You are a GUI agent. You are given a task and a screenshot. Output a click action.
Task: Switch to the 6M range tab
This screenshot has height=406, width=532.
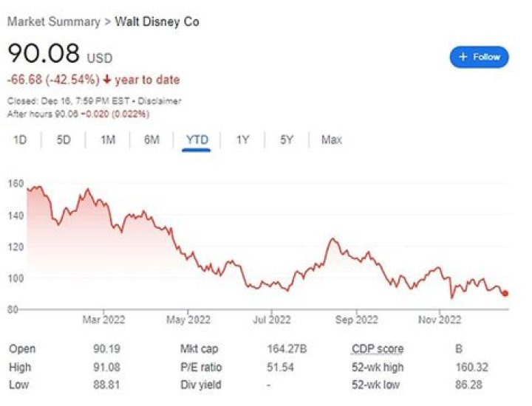(151, 140)
